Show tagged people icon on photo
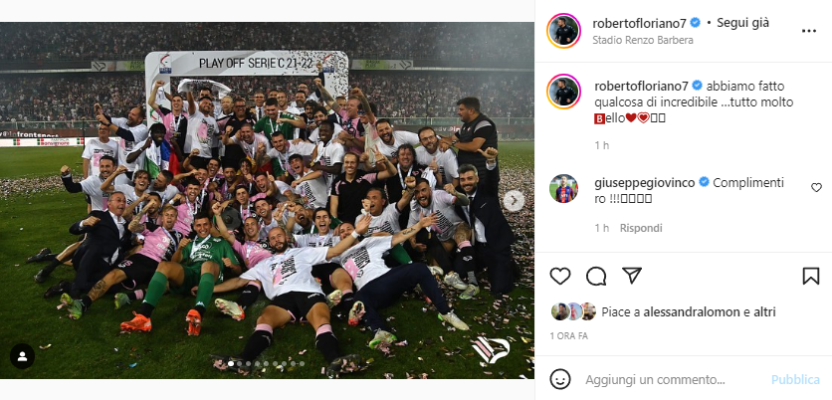The height and width of the screenshot is (400, 832). click(22, 356)
